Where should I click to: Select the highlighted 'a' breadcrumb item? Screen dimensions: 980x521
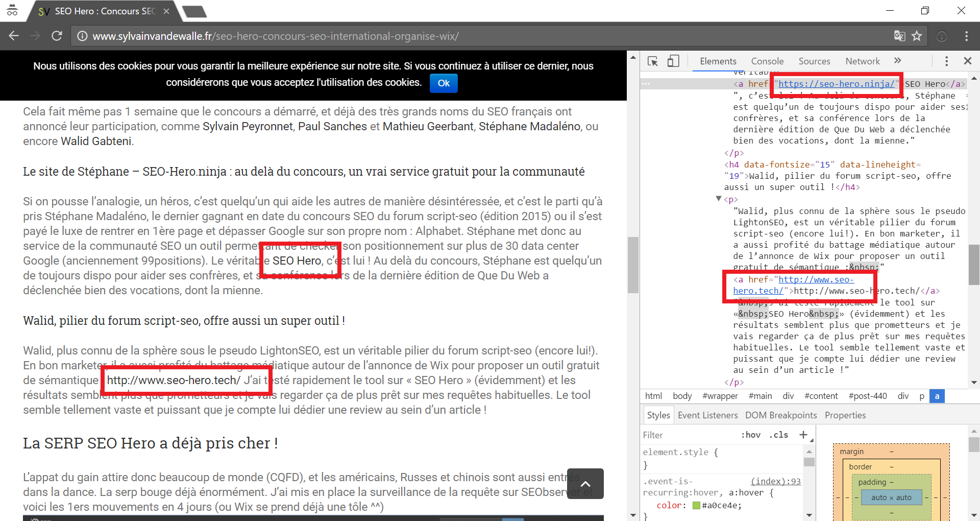[937, 396]
